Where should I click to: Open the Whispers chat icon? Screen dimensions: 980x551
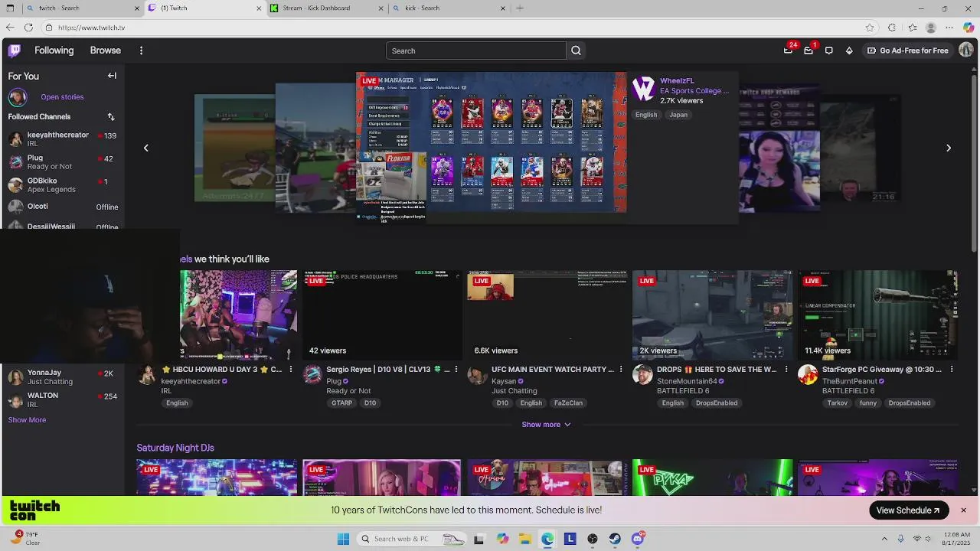click(828, 51)
